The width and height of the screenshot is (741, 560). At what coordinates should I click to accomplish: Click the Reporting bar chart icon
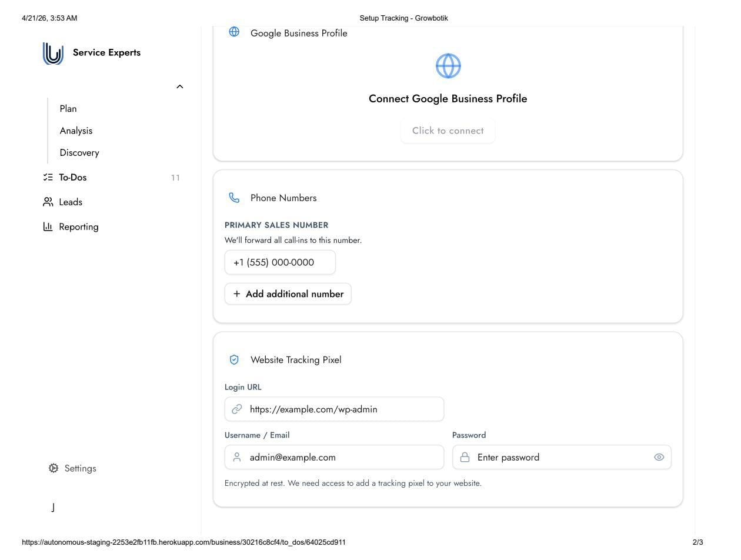(48, 226)
